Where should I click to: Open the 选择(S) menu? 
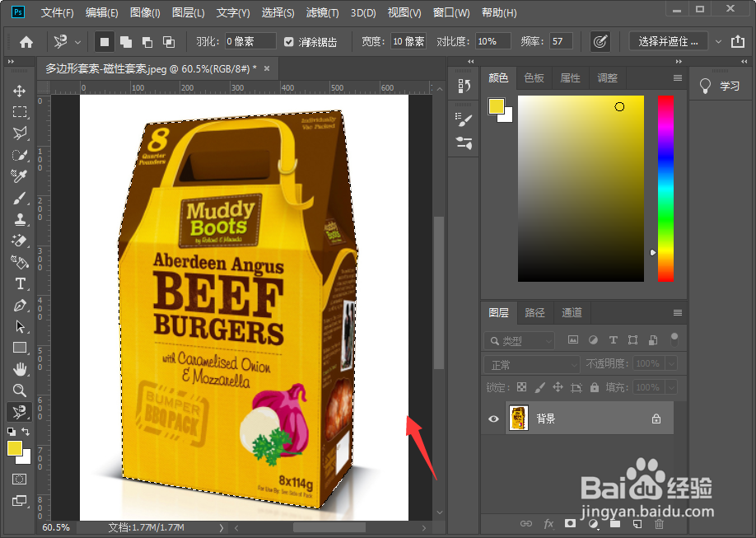coord(278,12)
